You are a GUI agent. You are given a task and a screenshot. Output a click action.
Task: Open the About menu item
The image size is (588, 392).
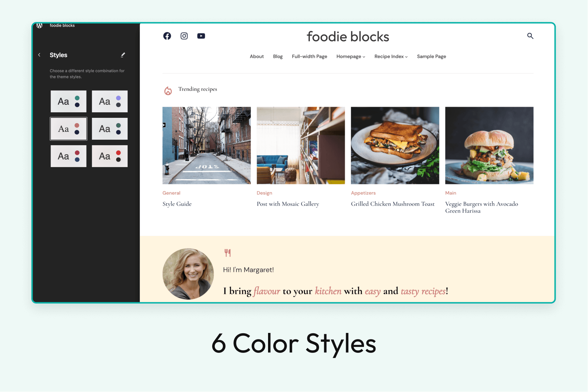(257, 56)
